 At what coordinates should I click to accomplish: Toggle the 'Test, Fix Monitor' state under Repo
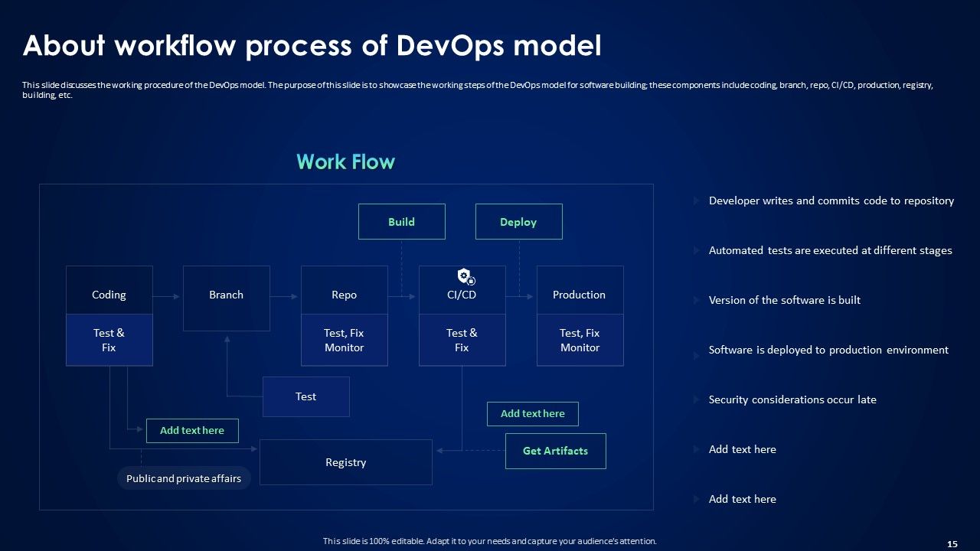tap(345, 340)
